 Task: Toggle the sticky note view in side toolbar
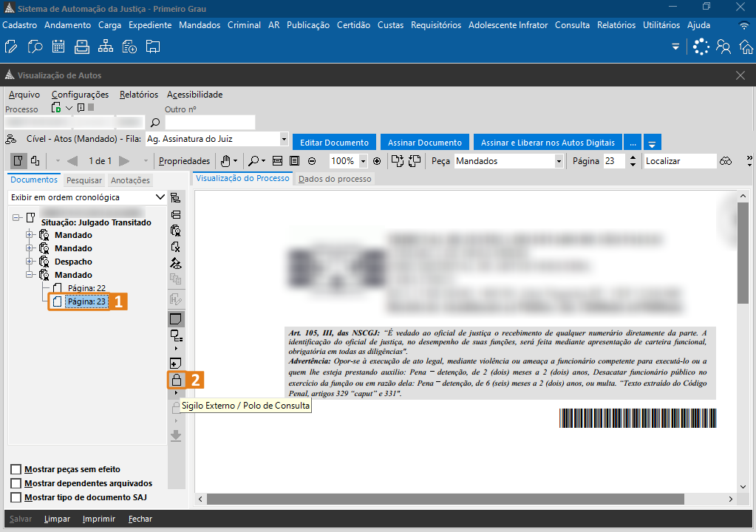click(175, 319)
